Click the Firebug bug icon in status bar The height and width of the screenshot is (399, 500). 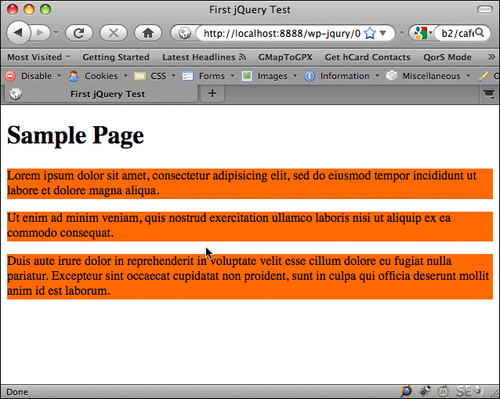425,391
